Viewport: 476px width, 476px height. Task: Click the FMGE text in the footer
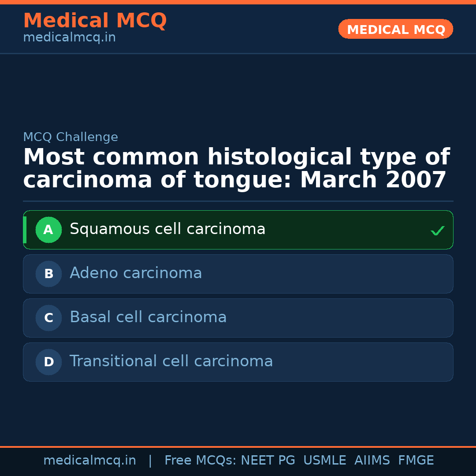click(416, 461)
